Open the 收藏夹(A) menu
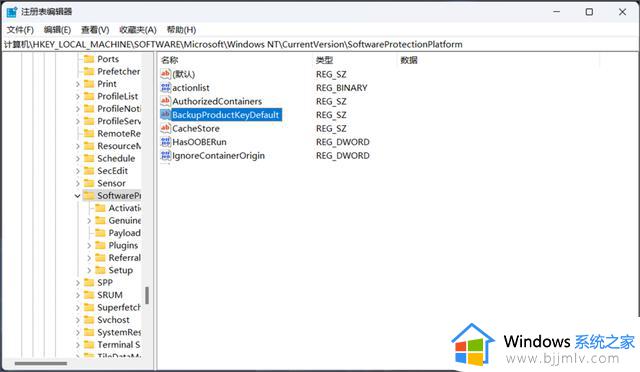640x372 pixels. (x=138, y=30)
